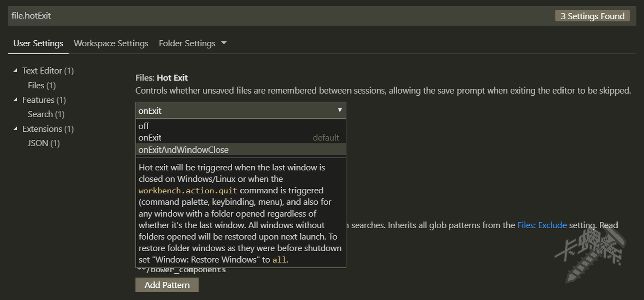Screen dimensions: 644x300
Task: Open the Files: Exclude setting link
Action: pyautogui.click(x=542, y=225)
